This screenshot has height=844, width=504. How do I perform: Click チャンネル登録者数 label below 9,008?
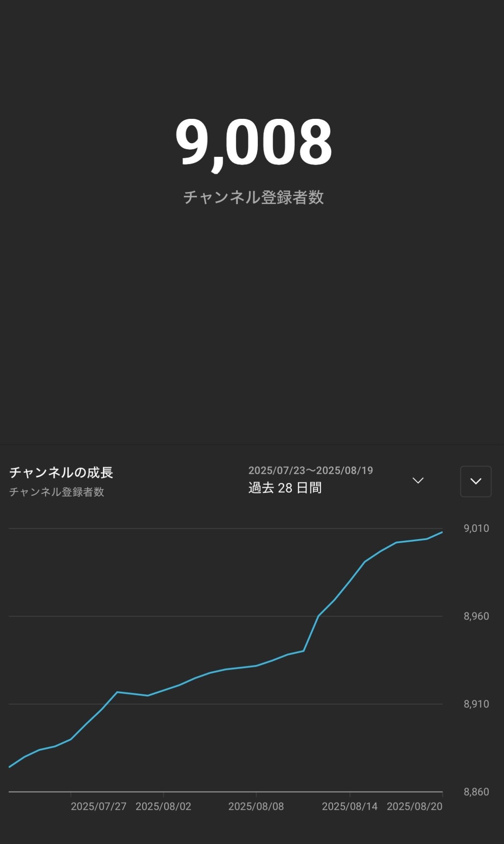coord(253,198)
